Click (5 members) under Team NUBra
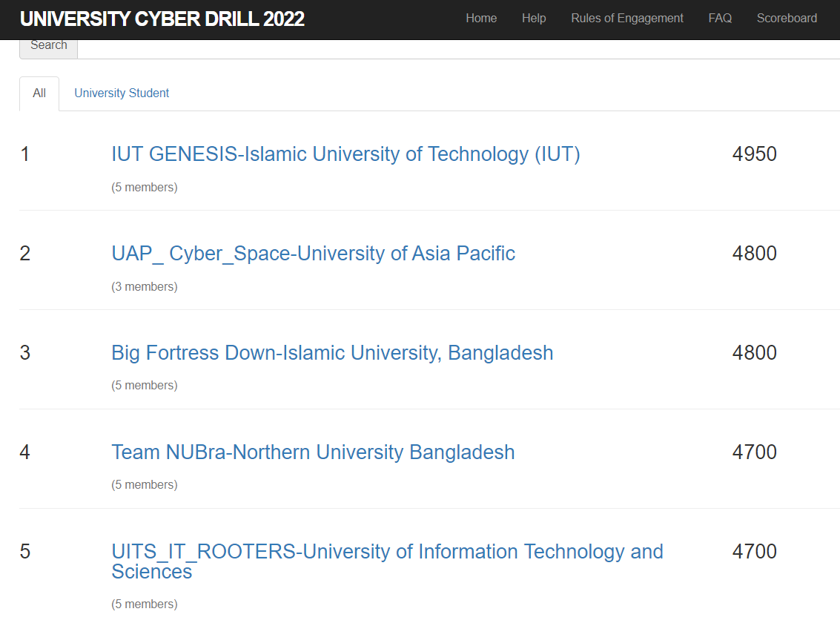This screenshot has width=840, height=623. [144, 485]
